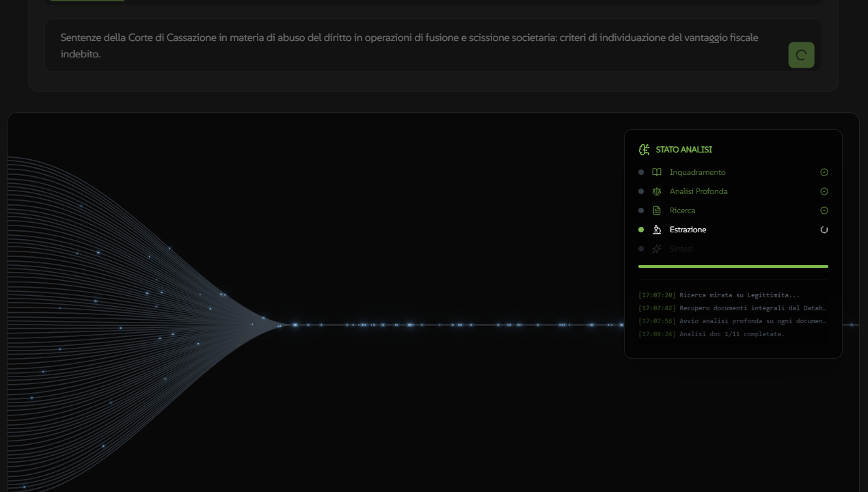Click the book icon for Inquadramento

point(657,172)
